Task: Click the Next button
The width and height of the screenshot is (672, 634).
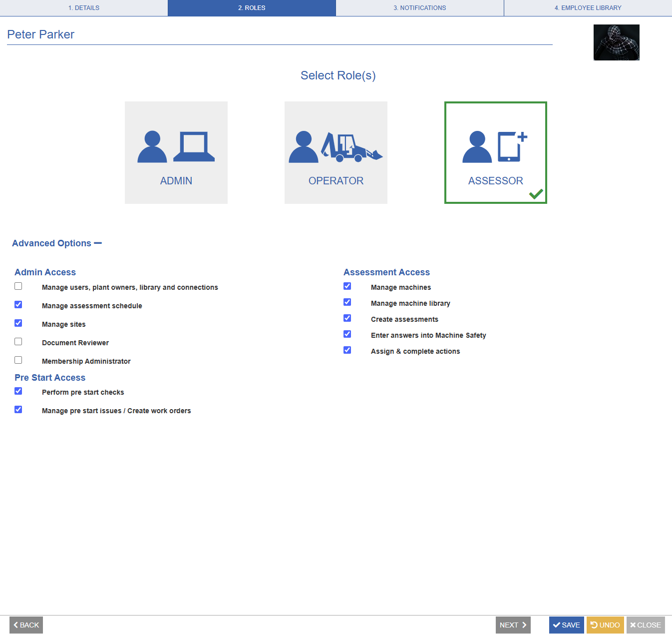Action: pos(513,625)
